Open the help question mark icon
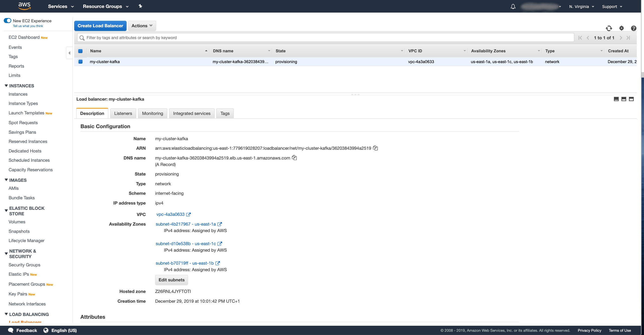Viewport: 644px width, 335px height. (x=634, y=28)
